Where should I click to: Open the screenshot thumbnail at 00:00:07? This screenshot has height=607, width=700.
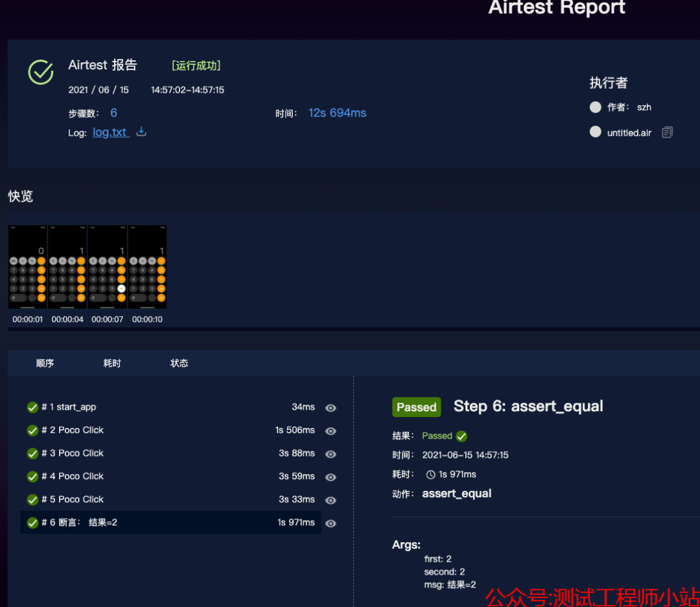point(108,267)
